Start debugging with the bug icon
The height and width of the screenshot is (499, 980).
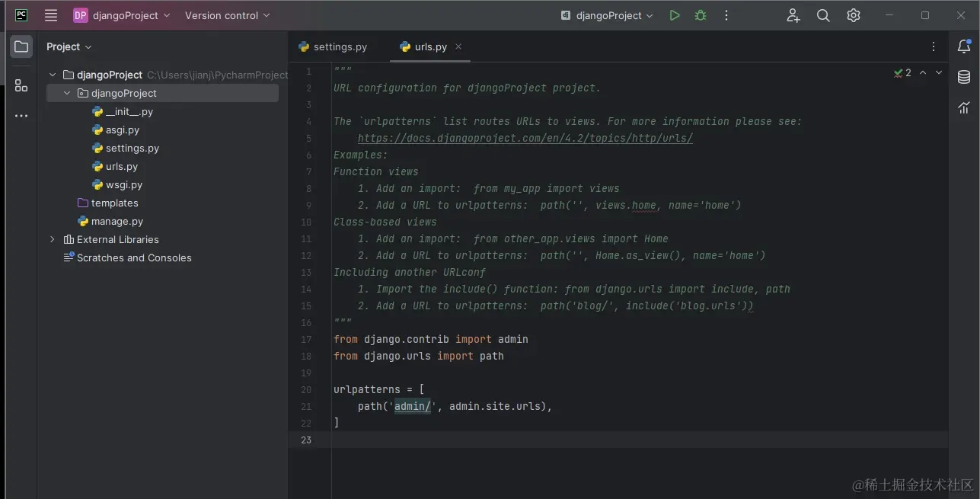coord(701,15)
